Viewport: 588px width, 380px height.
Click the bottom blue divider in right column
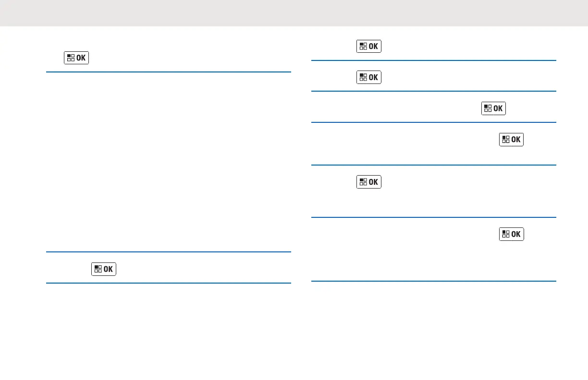[x=434, y=281]
